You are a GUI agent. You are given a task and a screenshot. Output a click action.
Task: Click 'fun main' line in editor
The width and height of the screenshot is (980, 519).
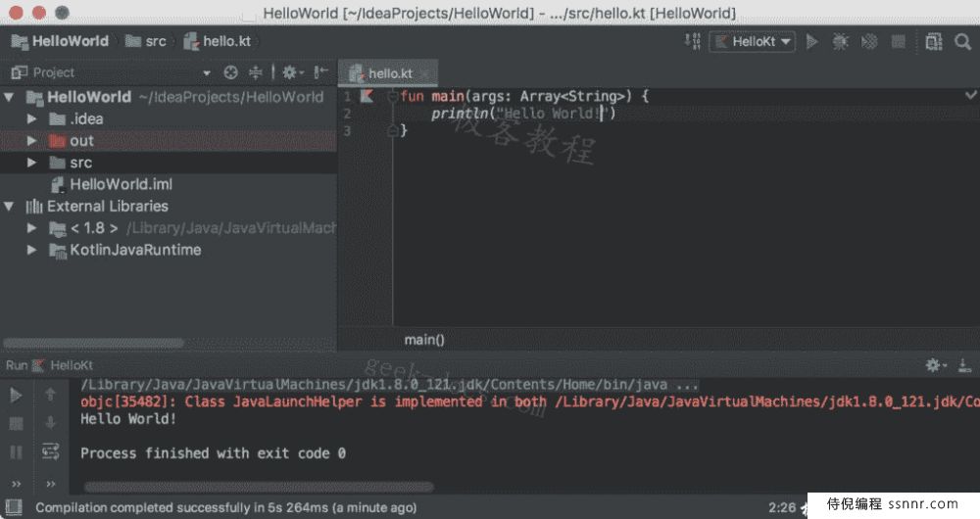[x=524, y=96]
